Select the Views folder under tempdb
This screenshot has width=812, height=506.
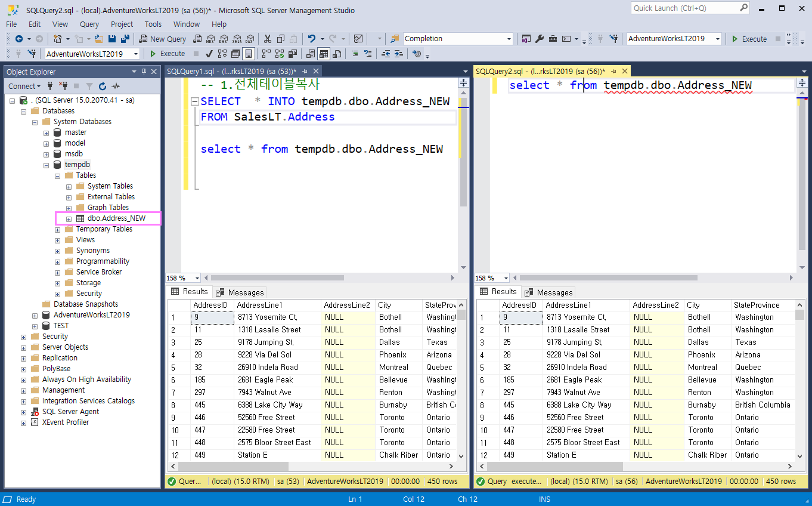85,240
